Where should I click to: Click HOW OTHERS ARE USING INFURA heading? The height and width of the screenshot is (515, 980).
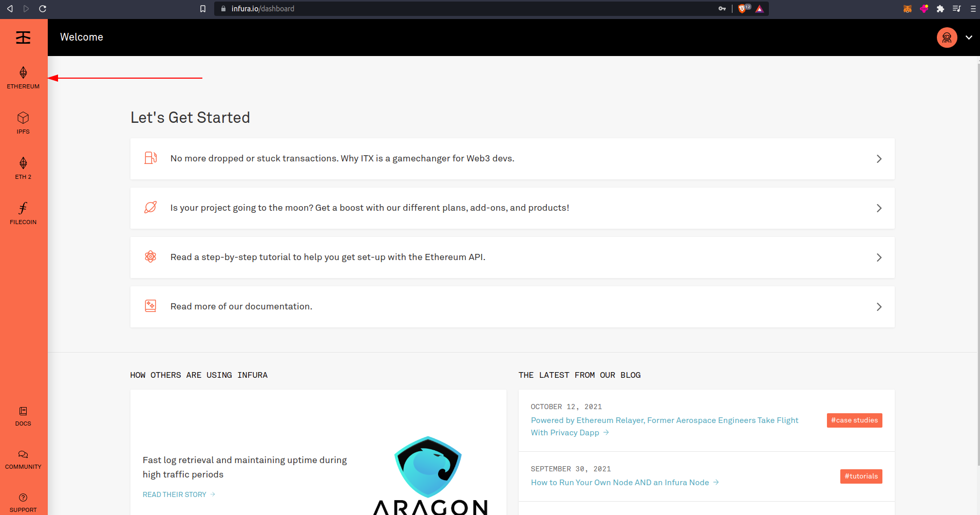199,375
